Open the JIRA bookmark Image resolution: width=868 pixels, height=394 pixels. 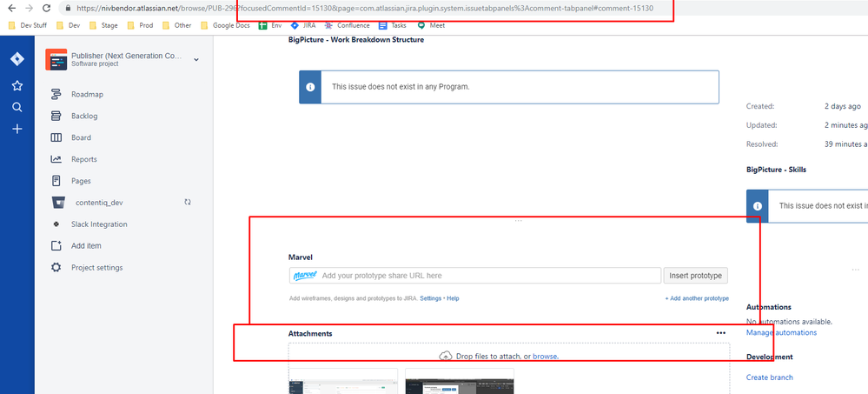pos(303,25)
